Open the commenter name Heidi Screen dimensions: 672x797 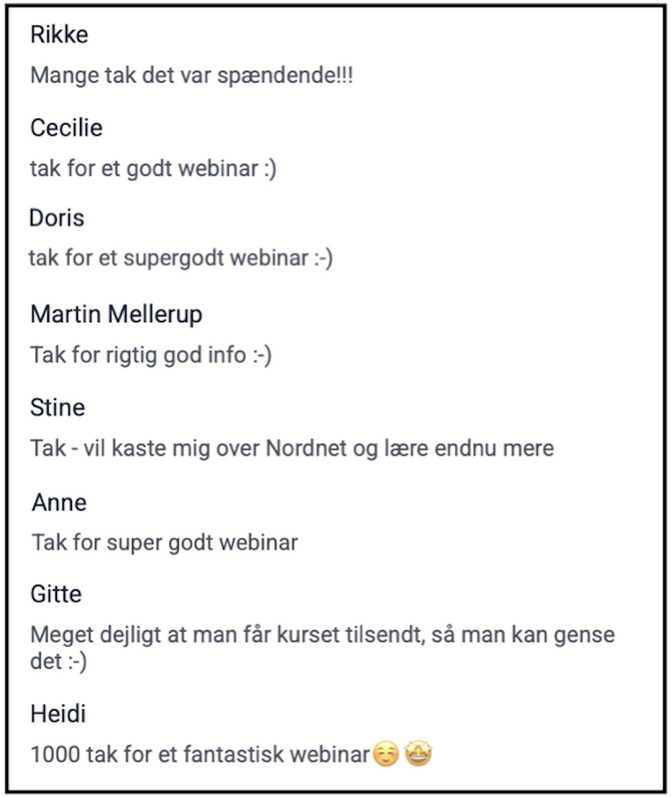[x=58, y=714]
